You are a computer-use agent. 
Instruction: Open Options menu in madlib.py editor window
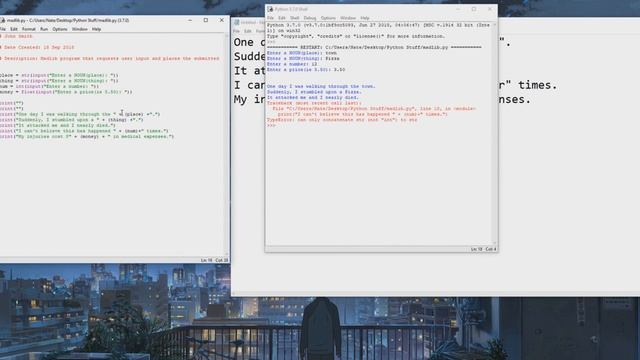coord(60,29)
